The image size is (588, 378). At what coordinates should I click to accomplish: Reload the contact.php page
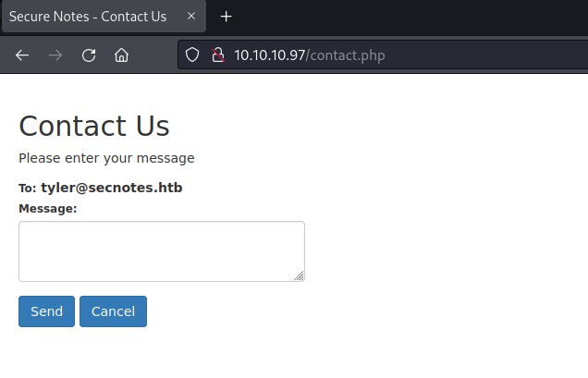coord(89,55)
